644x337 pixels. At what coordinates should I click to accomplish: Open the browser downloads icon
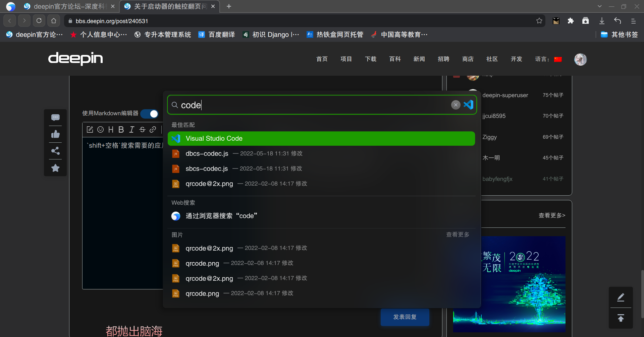coord(602,21)
